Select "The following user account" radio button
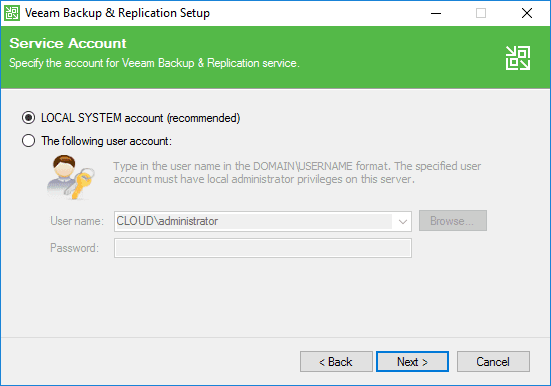Screen dimensions: 551x386 [x=28, y=141]
